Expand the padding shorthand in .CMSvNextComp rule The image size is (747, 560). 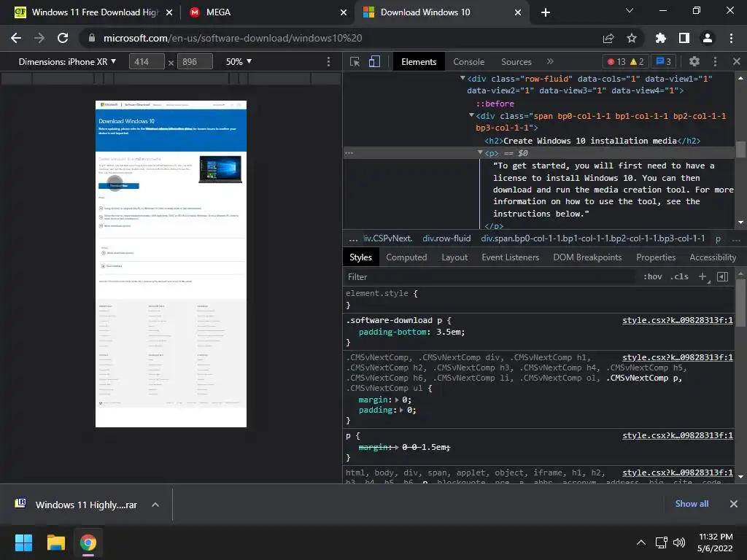(402, 410)
